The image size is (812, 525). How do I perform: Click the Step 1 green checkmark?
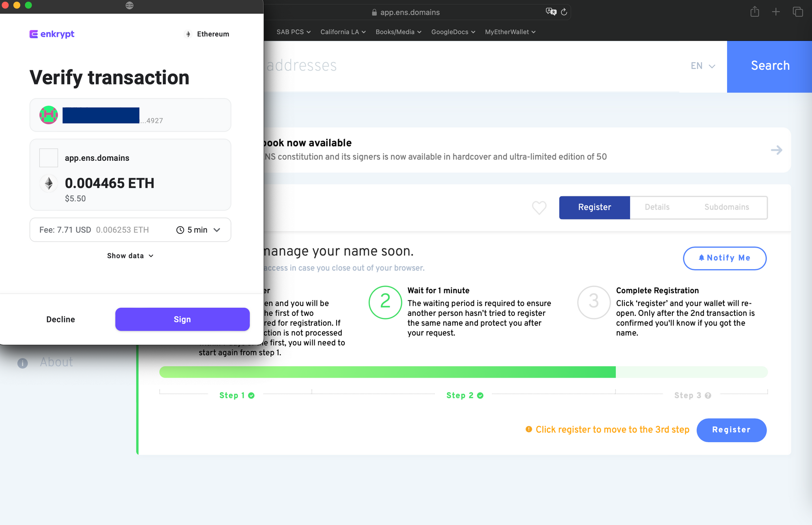(251, 395)
